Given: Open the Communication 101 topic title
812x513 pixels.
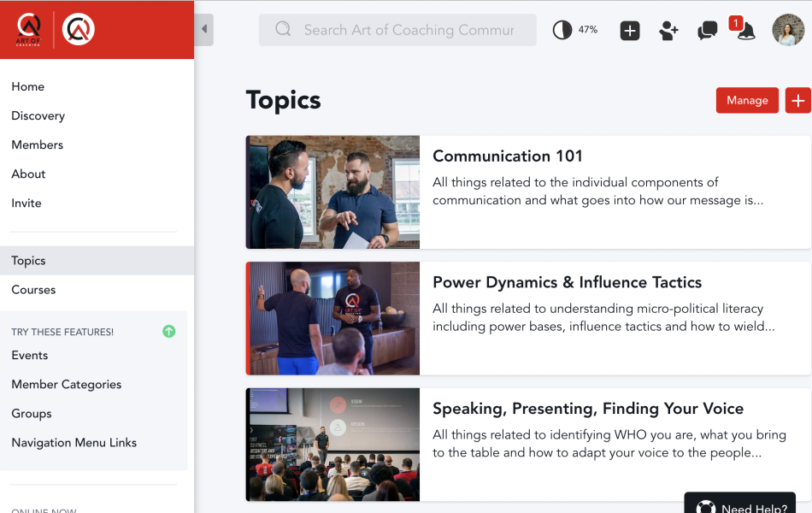Looking at the screenshot, I should click(x=508, y=156).
